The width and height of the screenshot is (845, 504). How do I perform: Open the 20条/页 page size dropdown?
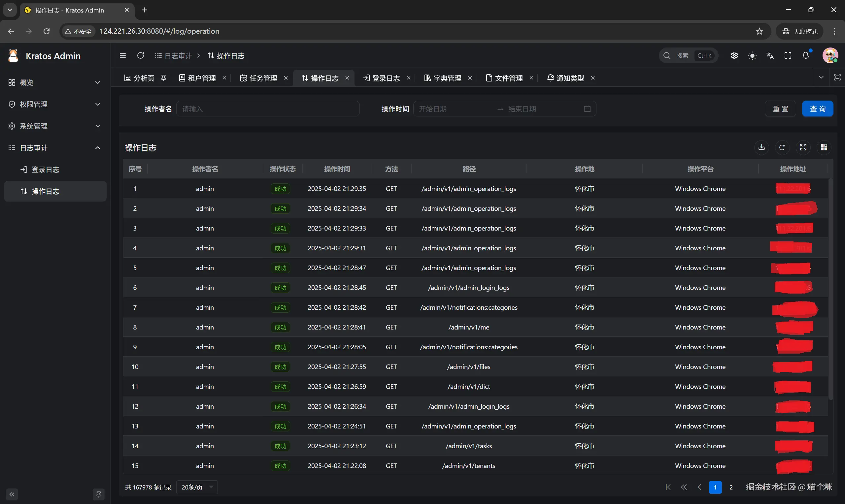click(x=197, y=487)
